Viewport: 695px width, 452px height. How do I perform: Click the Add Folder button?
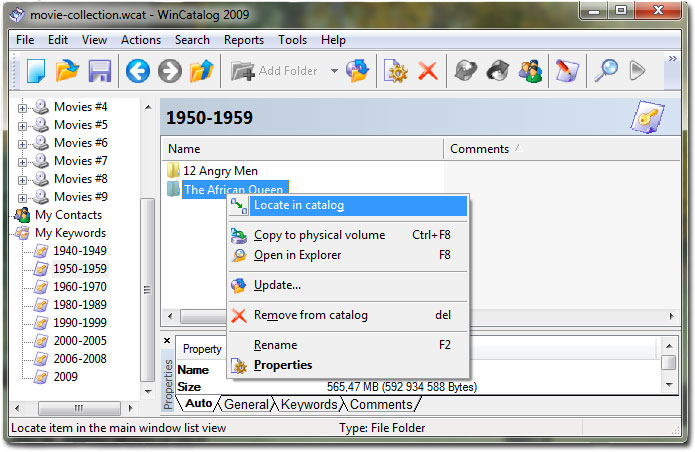274,71
